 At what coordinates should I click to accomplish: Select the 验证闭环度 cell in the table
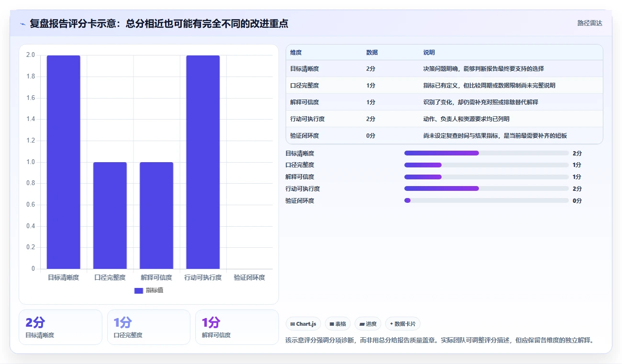[x=304, y=136]
